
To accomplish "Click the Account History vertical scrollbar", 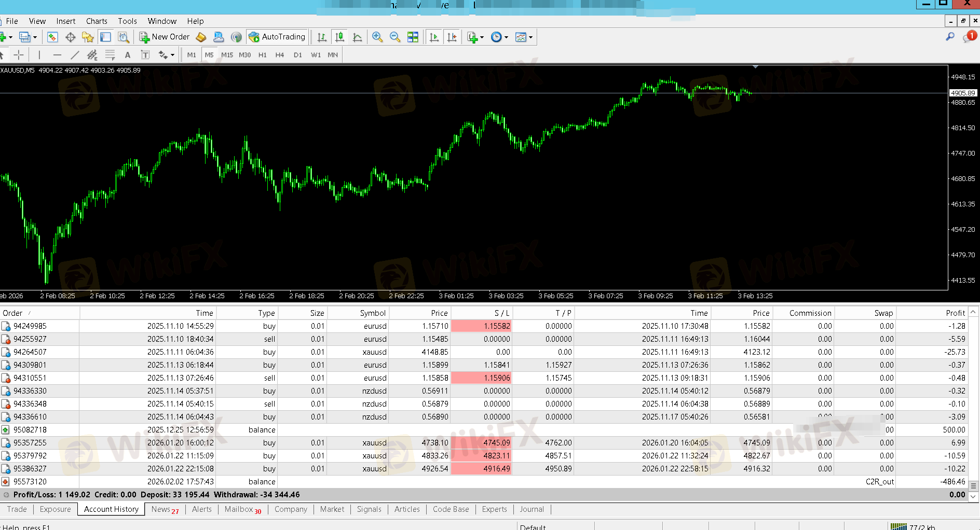I will (x=974, y=405).
